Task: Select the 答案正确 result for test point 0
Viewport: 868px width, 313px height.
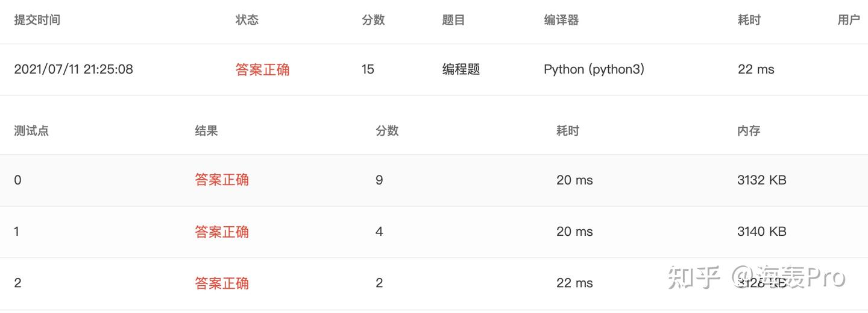Action: click(222, 180)
